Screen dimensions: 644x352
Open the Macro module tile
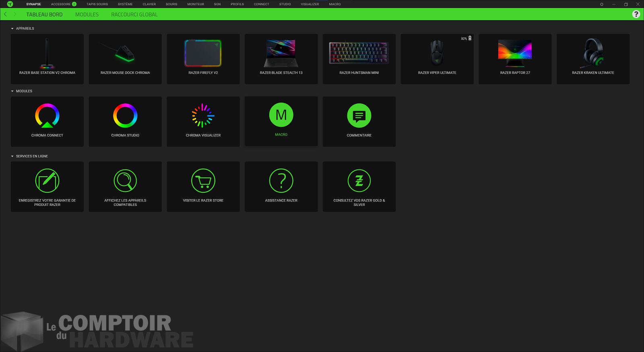coord(281,121)
